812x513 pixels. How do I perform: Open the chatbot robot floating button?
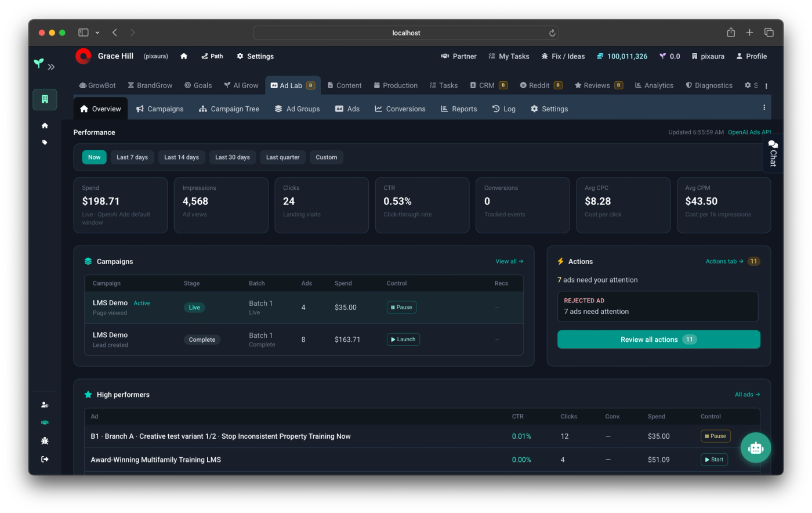tap(755, 448)
